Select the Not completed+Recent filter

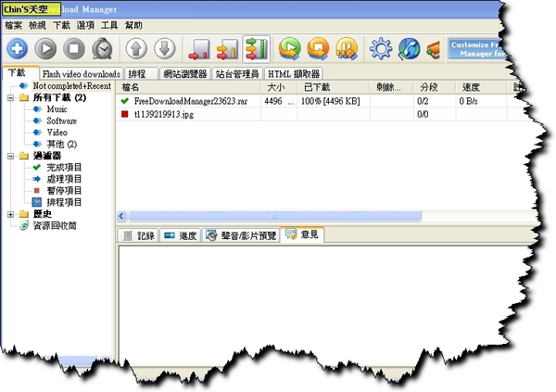[71, 86]
